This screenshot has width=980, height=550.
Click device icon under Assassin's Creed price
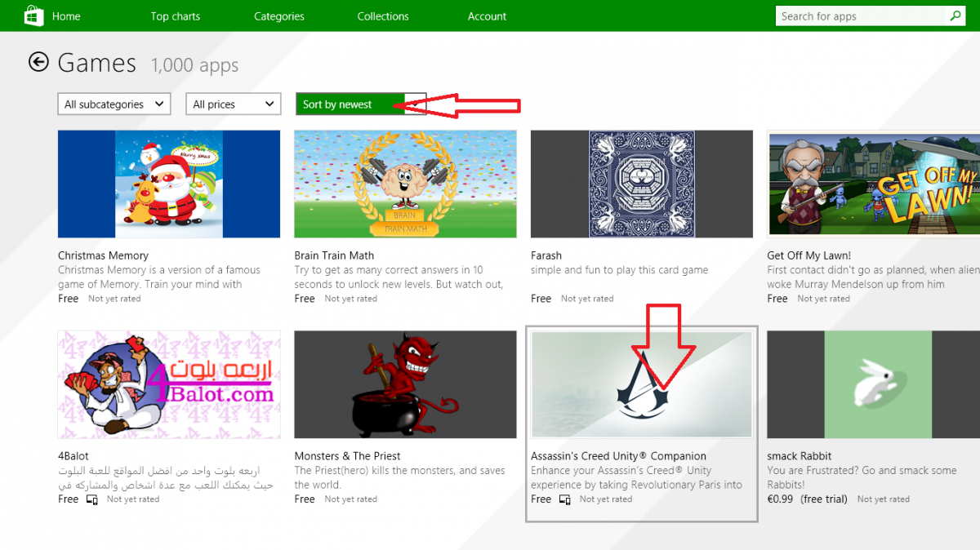[x=565, y=499]
